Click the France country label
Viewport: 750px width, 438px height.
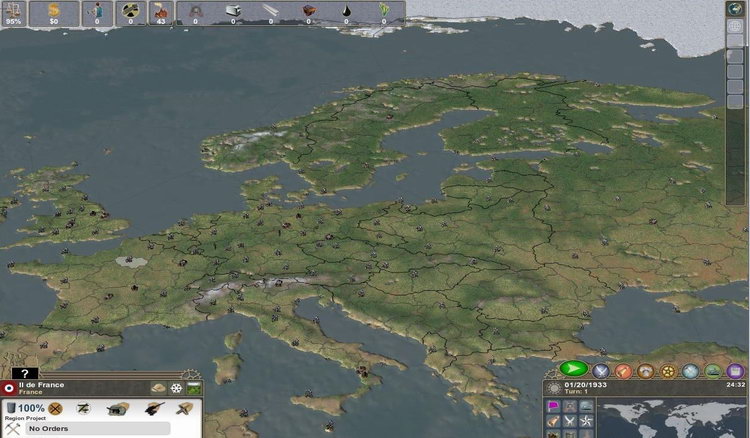click(30, 392)
